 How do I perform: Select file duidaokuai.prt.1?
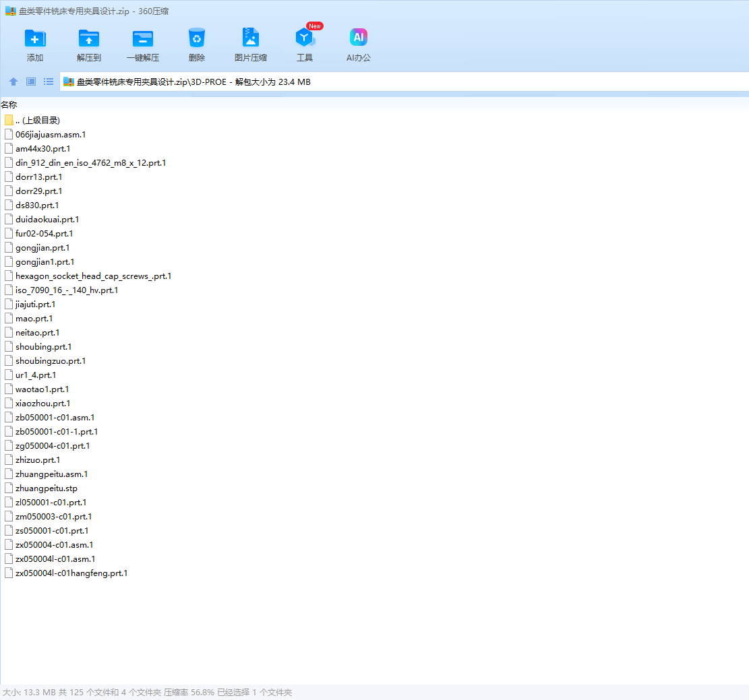coord(42,219)
